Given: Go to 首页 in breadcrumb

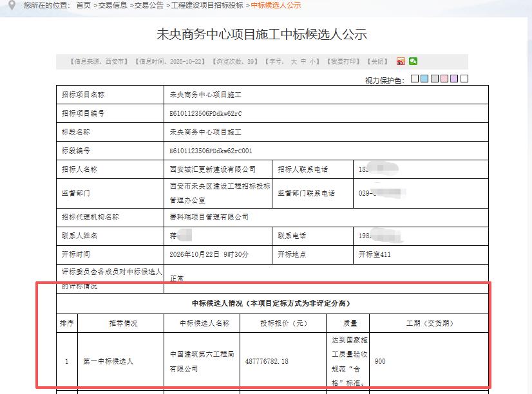Looking at the screenshot, I should click(x=84, y=5).
